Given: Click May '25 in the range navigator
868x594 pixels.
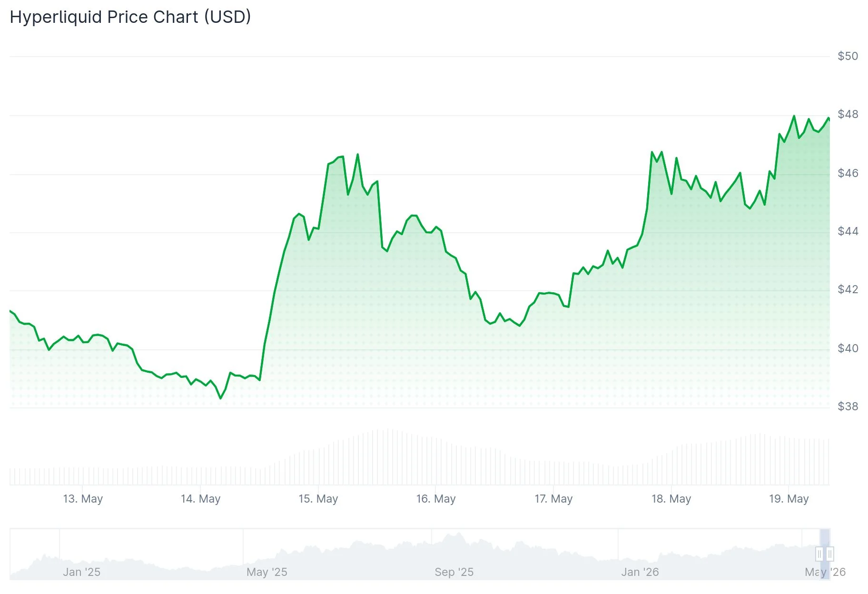Looking at the screenshot, I should point(267,572).
